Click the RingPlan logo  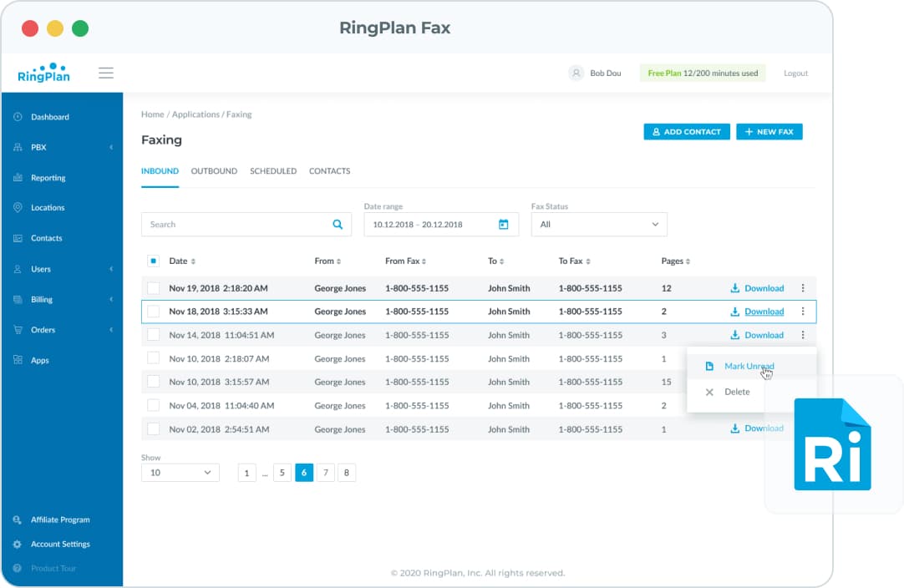tap(43, 73)
